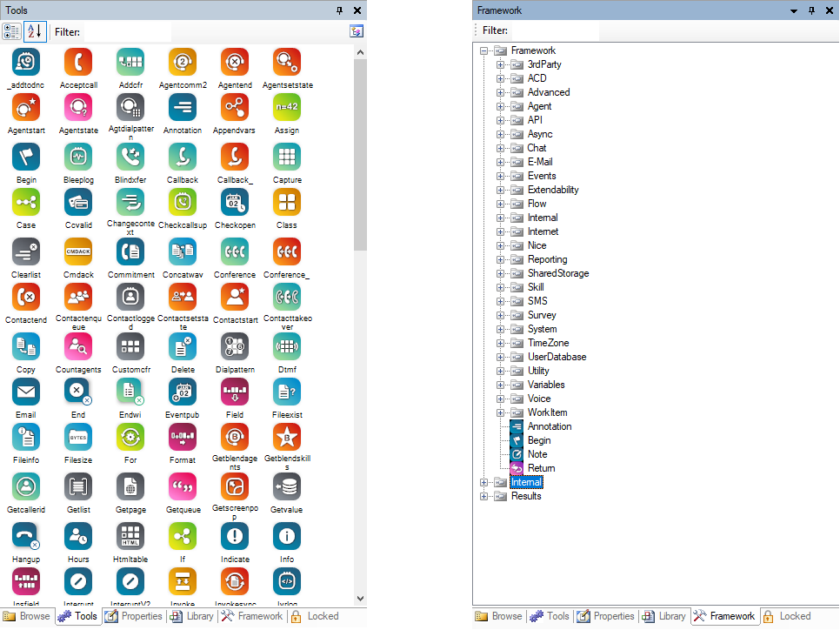Toggle alphabetical sort in Tools toolbar
The height and width of the screenshot is (630, 840).
point(34,31)
